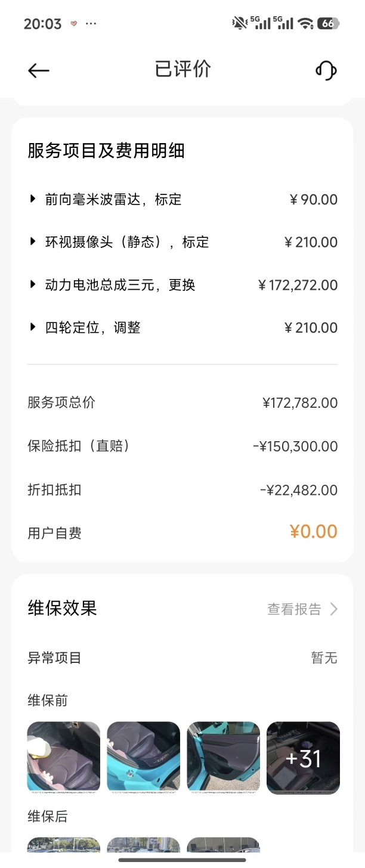Tap the three-dots status bar icon
The height and width of the screenshot is (868, 365).
pos(91,24)
